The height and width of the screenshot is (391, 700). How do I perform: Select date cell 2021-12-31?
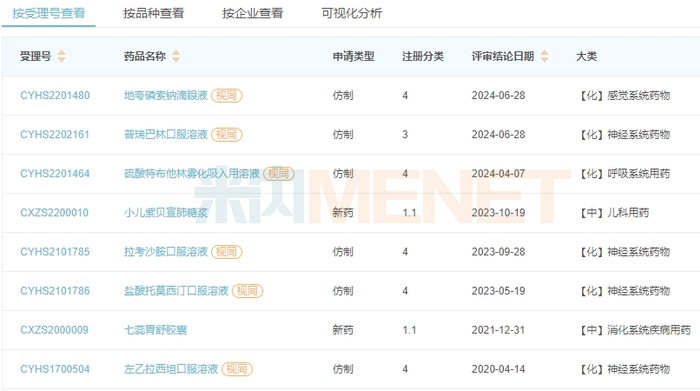coord(498,330)
